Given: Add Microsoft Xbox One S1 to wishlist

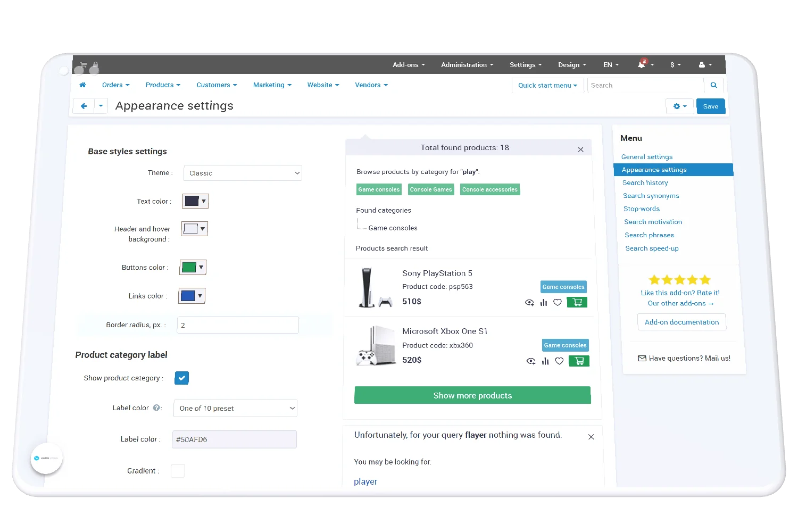Looking at the screenshot, I should [x=559, y=361].
